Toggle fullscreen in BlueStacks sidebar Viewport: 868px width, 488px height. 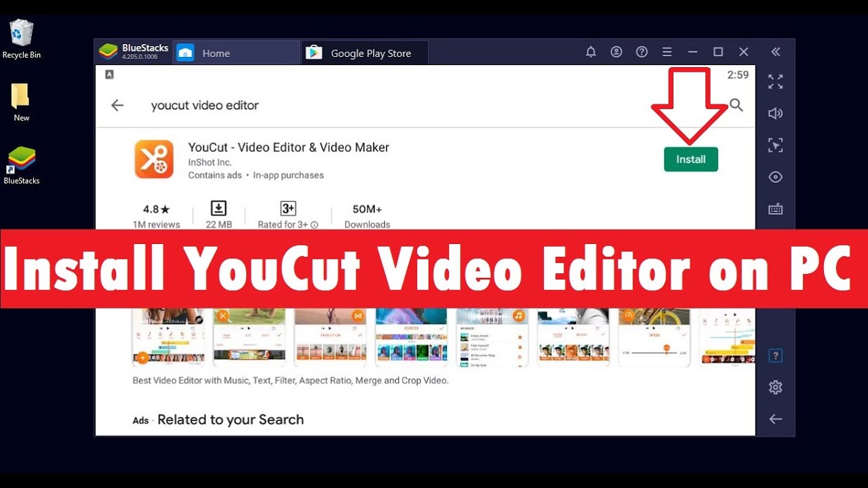pyautogui.click(x=776, y=82)
